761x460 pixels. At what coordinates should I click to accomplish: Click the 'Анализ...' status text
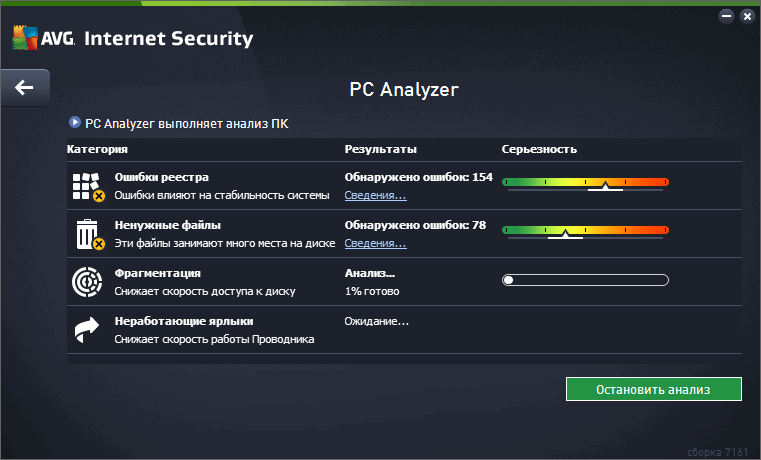[x=370, y=273]
